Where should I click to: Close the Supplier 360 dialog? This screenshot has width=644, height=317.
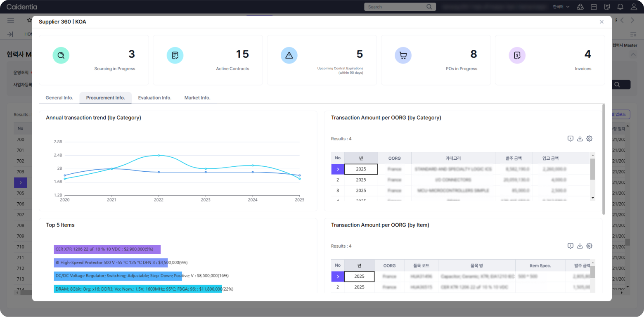pos(601,22)
